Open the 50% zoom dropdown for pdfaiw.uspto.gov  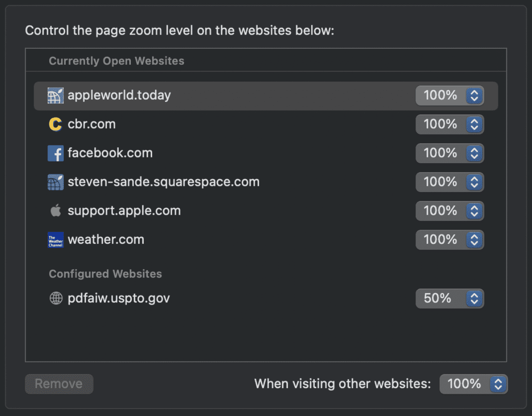[450, 298]
